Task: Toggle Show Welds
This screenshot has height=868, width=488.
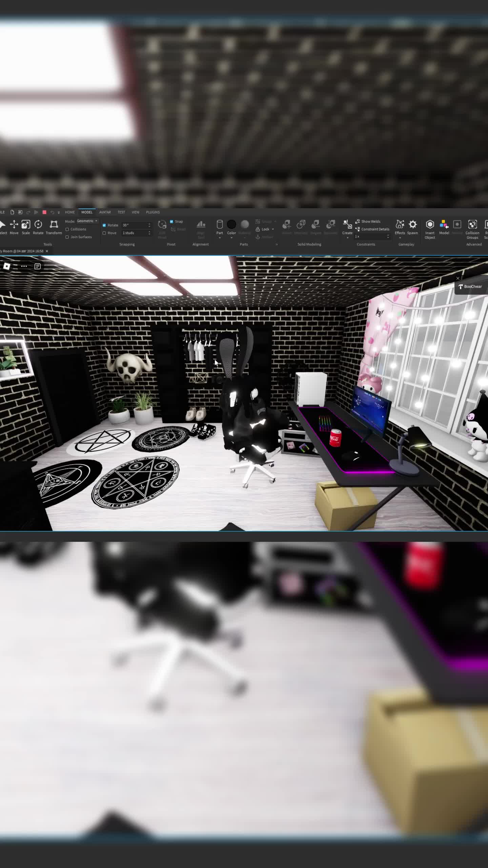Action: pos(368,221)
